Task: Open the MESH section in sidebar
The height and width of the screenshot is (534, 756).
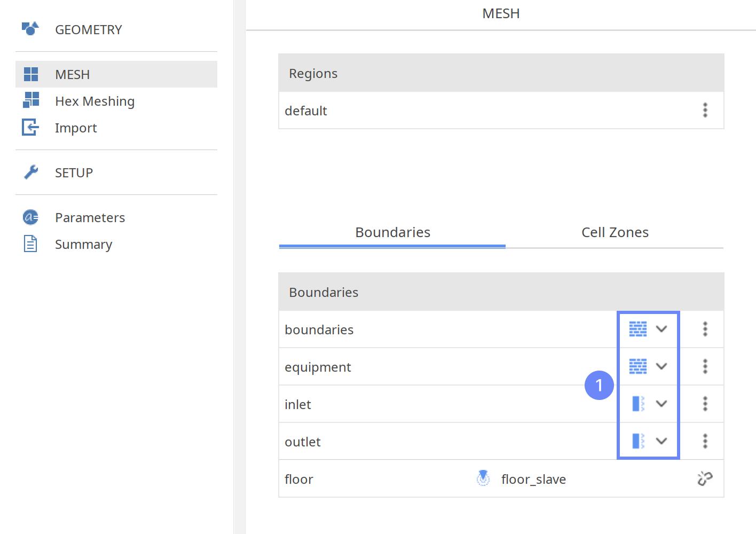Action: tap(73, 74)
